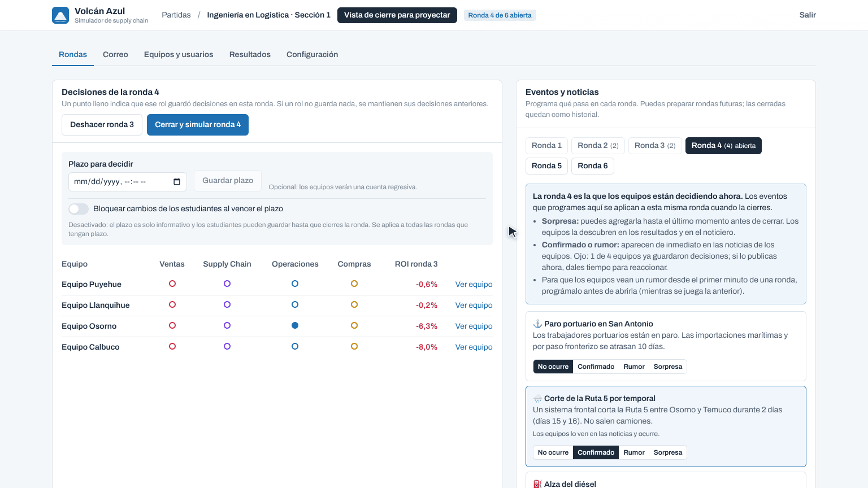Open the calendar picker in deadline field
868x488 pixels.
[177, 182]
